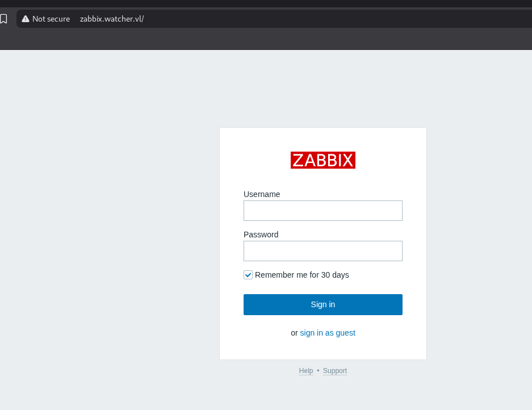Select the zabbix.watcher.vl address bar URL
This screenshot has height=410, width=532.
point(112,19)
